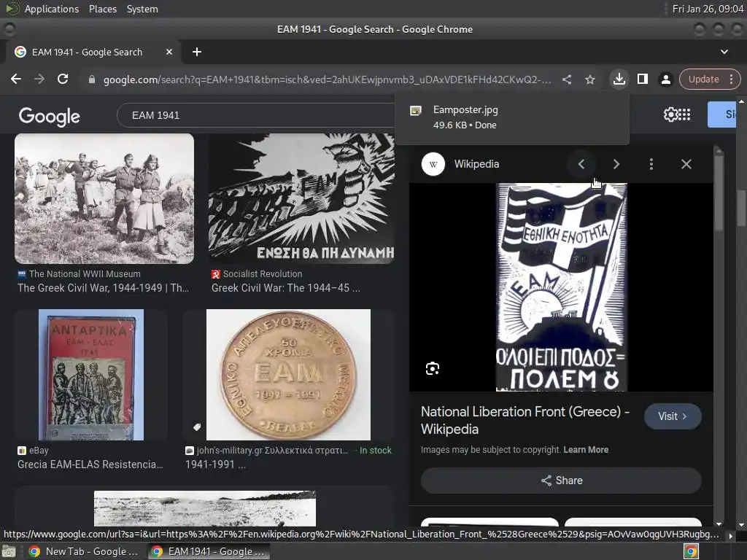Show previous image in preview panel

(581, 164)
